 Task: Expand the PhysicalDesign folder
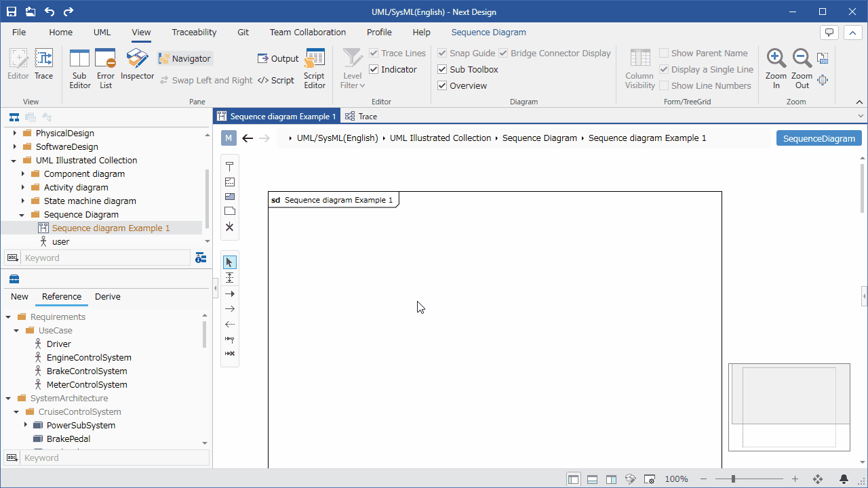click(14, 134)
